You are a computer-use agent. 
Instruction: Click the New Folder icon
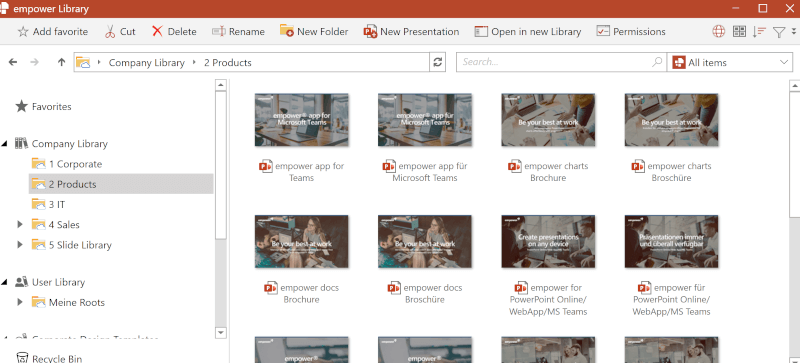(x=287, y=31)
